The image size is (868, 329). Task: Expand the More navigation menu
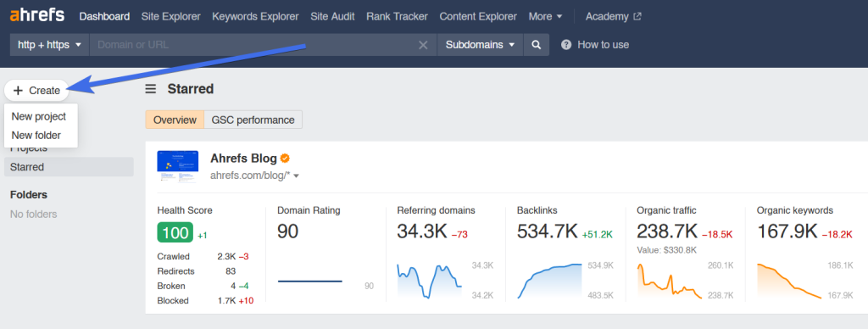click(545, 17)
